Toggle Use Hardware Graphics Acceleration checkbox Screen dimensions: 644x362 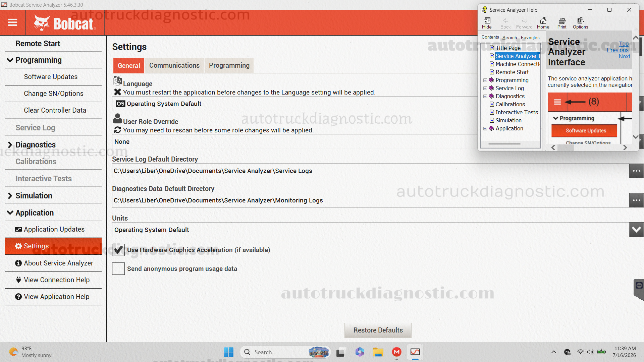[118, 250]
